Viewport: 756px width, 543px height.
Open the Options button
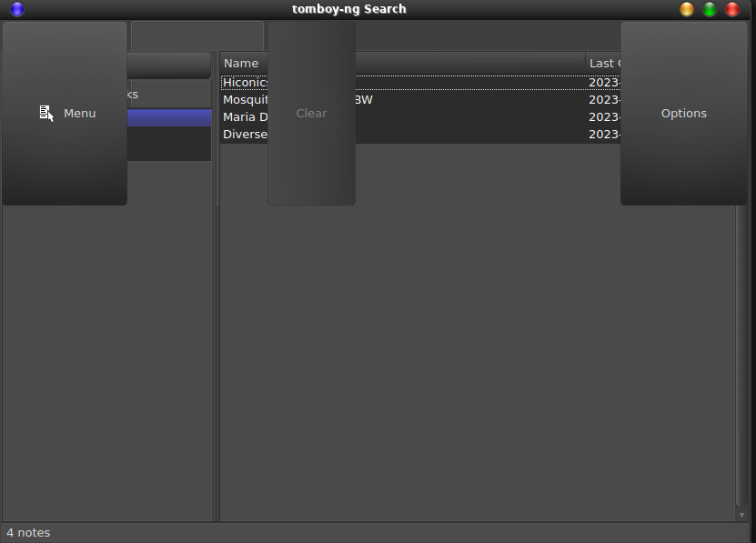[684, 114]
